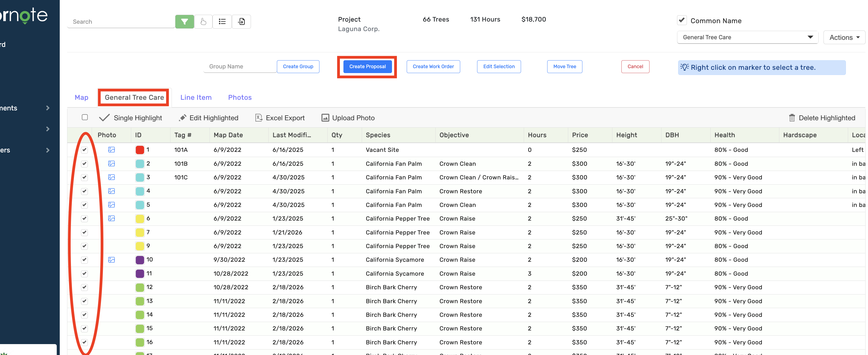Expand the Actions dropdown menu

(x=844, y=37)
